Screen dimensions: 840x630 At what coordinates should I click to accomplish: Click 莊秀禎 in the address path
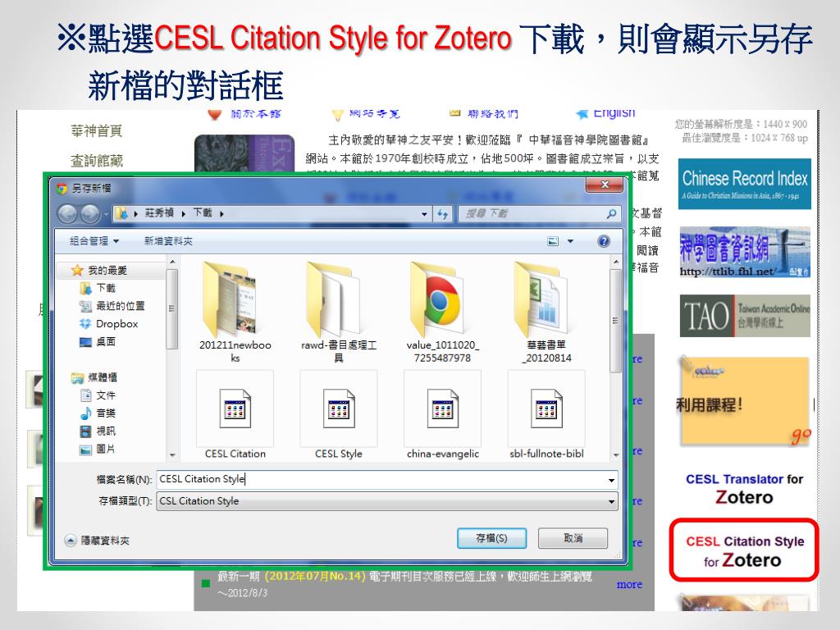click(x=159, y=212)
